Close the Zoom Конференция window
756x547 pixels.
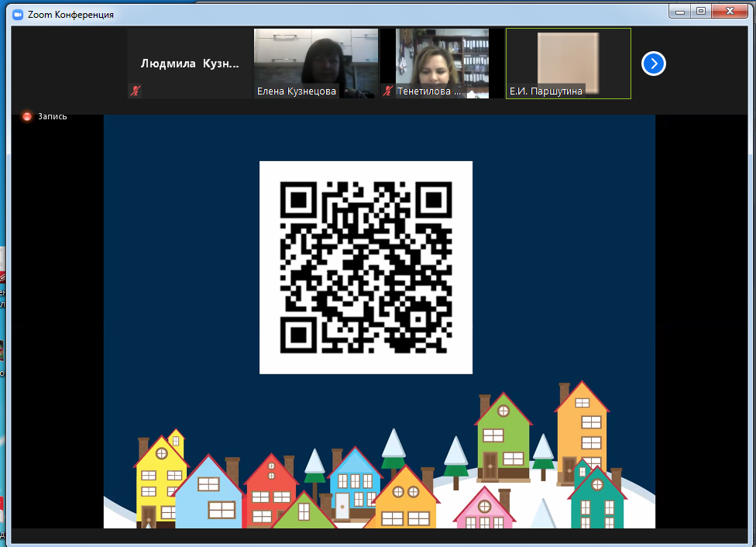click(x=732, y=10)
